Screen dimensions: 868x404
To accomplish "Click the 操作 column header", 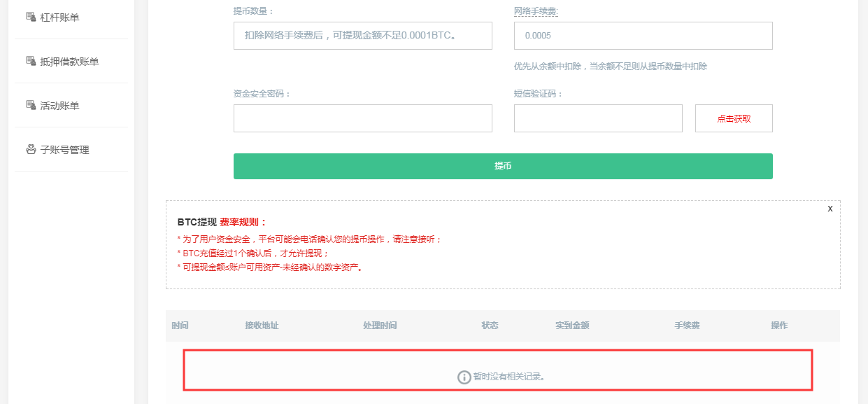I will pos(779,326).
